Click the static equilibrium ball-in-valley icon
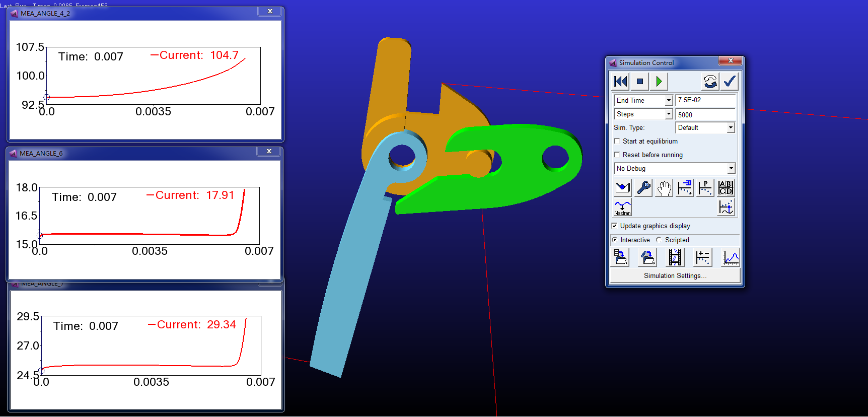 [x=623, y=188]
